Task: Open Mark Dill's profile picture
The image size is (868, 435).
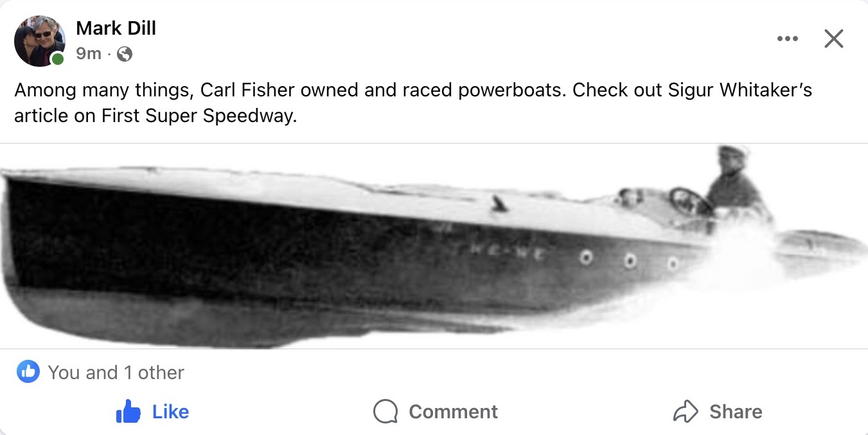Action: [39, 40]
